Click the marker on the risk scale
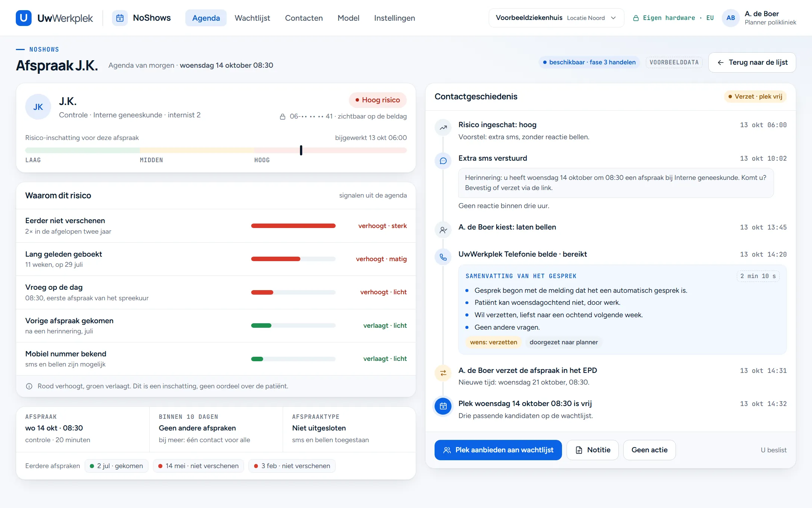812x508 pixels. [301, 150]
